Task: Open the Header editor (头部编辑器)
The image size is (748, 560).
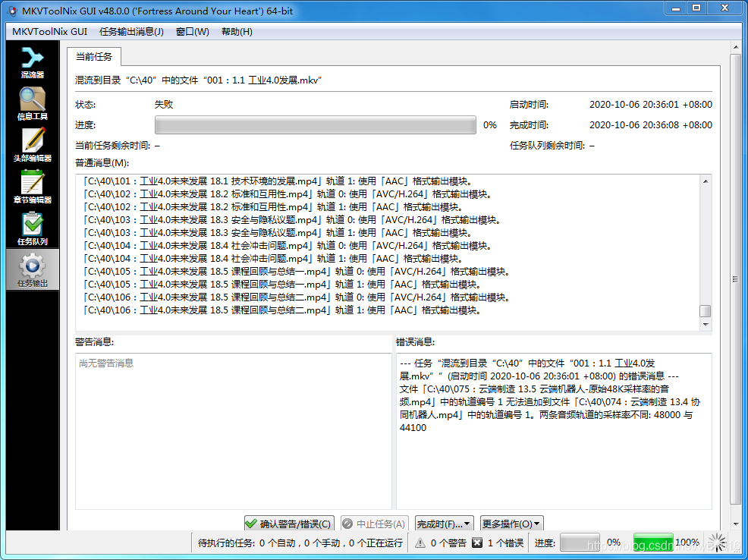Action: point(33,145)
